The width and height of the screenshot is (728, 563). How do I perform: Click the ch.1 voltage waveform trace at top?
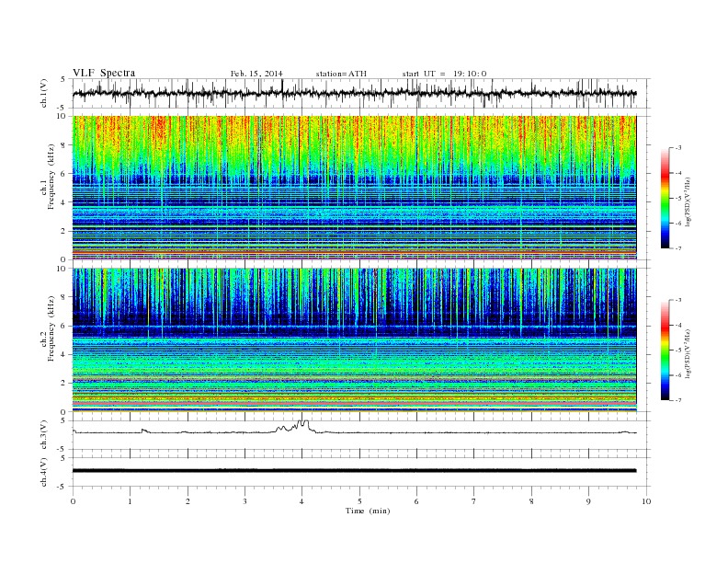tap(354, 93)
